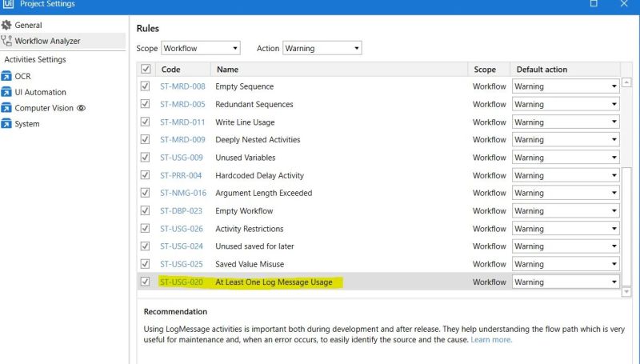
Task: Click the rules list vertical scrollbar thumb
Action: pyautogui.click(x=626, y=226)
